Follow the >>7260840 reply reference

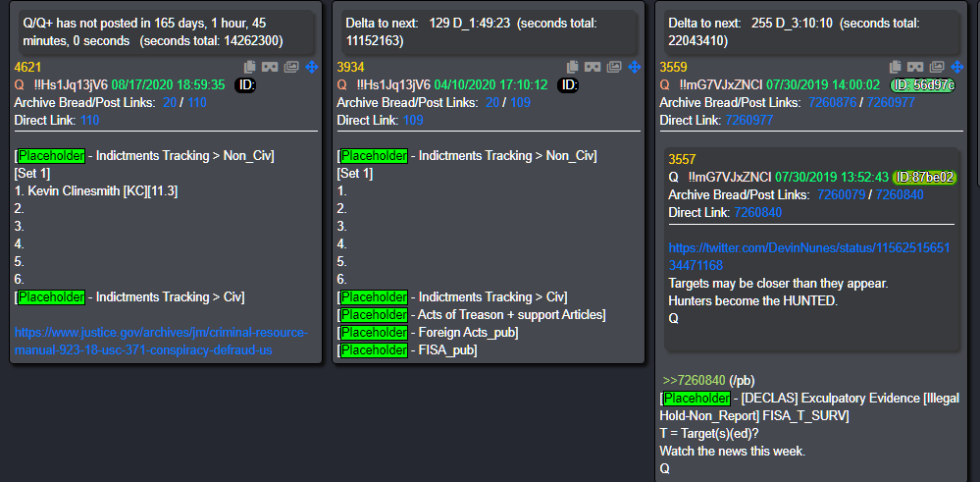pyautogui.click(x=694, y=380)
